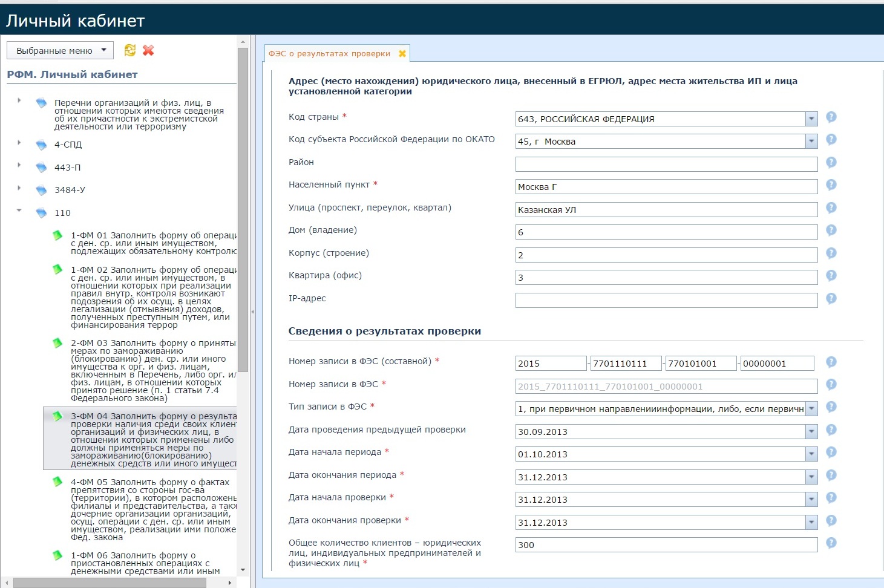This screenshot has height=588, width=884.
Task: Open 1-ФМ 06 form menu item
Action: pyautogui.click(x=145, y=563)
